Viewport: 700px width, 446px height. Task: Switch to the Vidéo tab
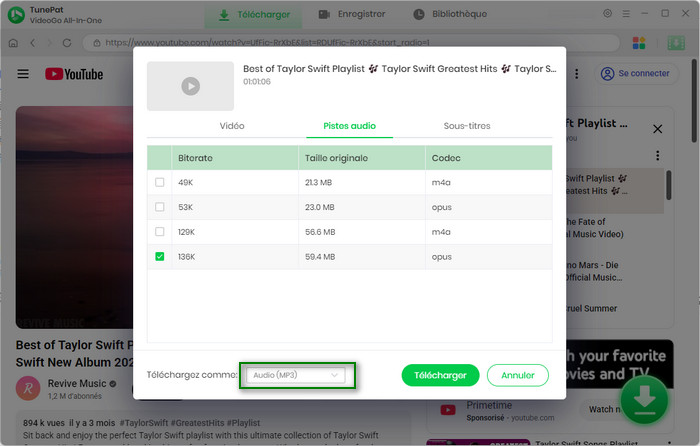(232, 126)
